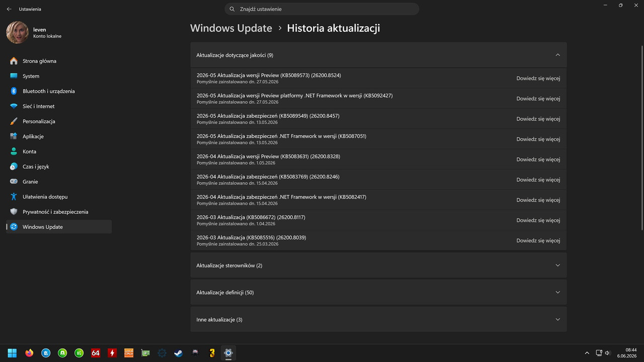Image resolution: width=644 pixels, height=362 pixels.
Task: Expand Aktualizacje sterowników (2) section
Action: (378, 265)
